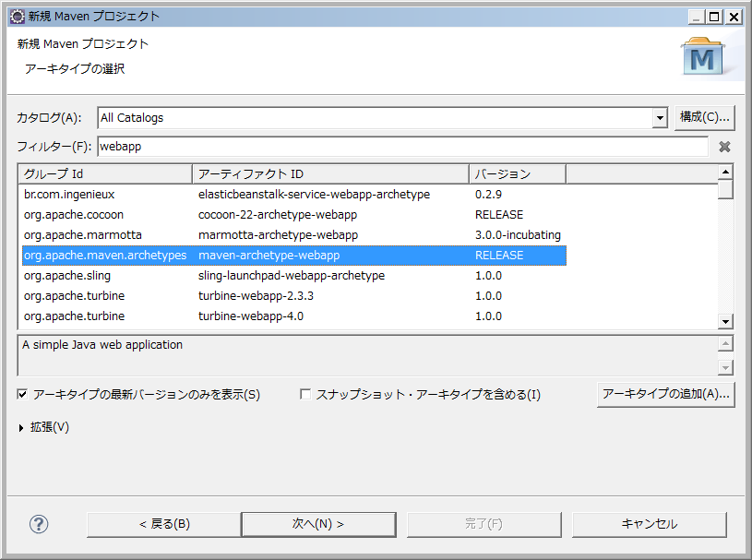Click archetype list scrollbar down arrow
752x560 pixels.
[x=725, y=322]
